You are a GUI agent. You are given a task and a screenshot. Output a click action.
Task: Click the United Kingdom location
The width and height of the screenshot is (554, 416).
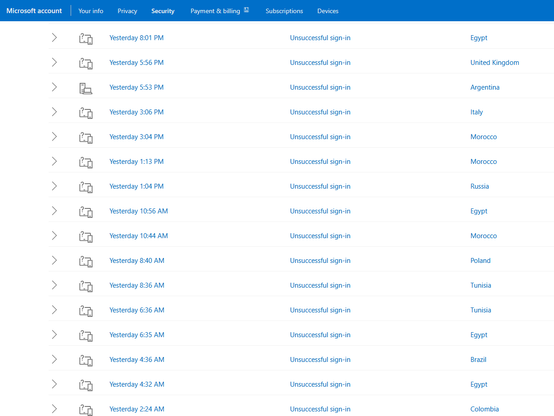(x=495, y=63)
